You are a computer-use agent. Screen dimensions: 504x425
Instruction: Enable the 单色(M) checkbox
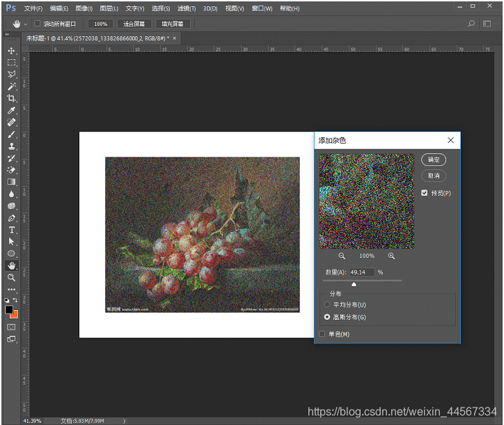point(322,334)
